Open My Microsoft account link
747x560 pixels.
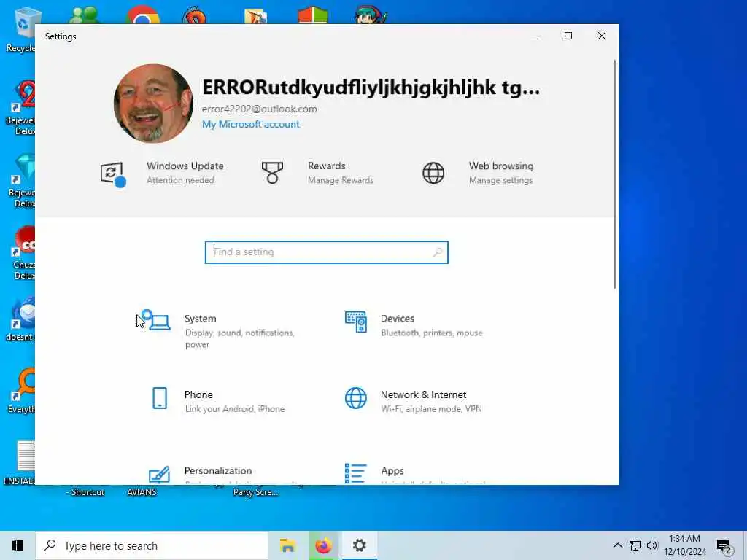pyautogui.click(x=251, y=124)
